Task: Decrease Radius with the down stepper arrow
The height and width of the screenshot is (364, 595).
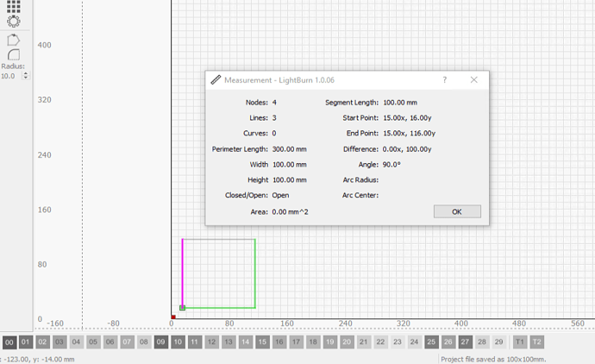Action: [x=25, y=78]
